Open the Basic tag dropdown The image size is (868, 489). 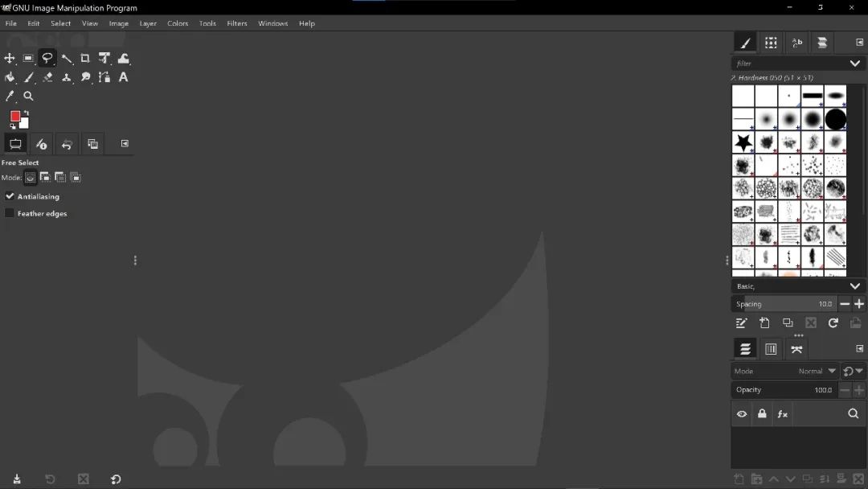click(854, 286)
